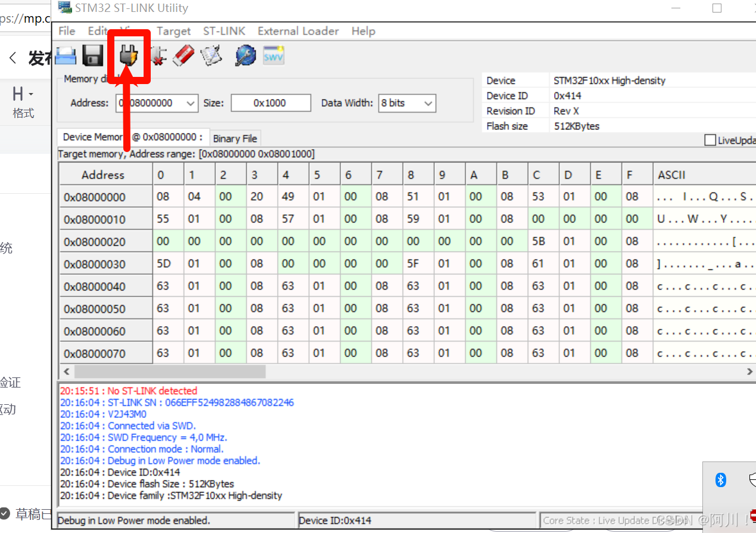Open the External Loader menu

tap(298, 31)
